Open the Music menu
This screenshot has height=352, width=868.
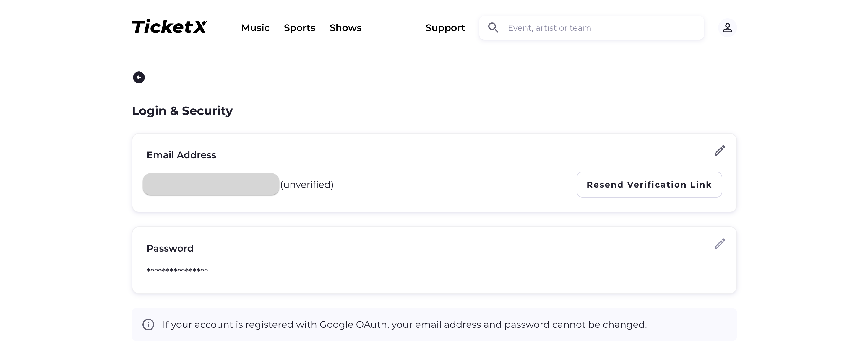click(x=255, y=28)
